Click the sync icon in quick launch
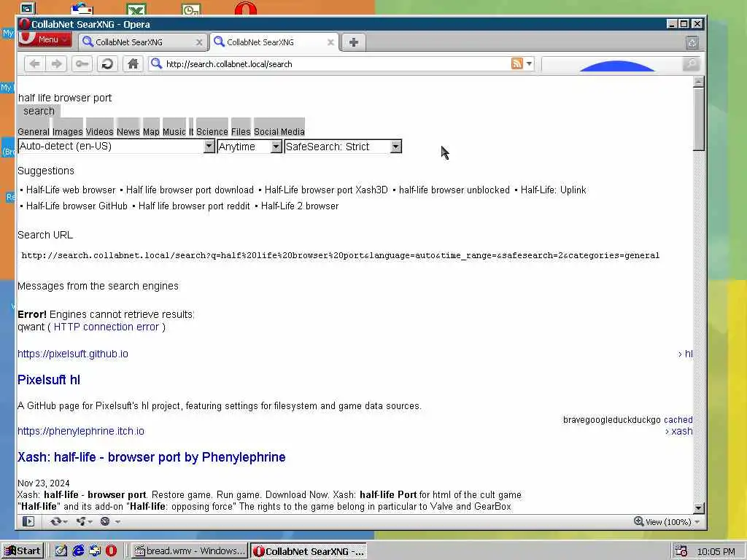Screen dimensions: 747x560 (95, 551)
